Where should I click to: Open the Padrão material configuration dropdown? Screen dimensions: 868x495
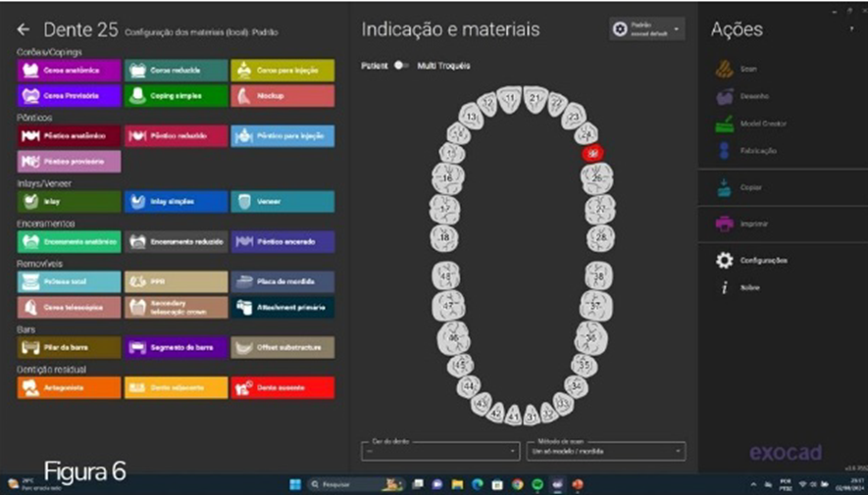pyautogui.click(x=646, y=29)
